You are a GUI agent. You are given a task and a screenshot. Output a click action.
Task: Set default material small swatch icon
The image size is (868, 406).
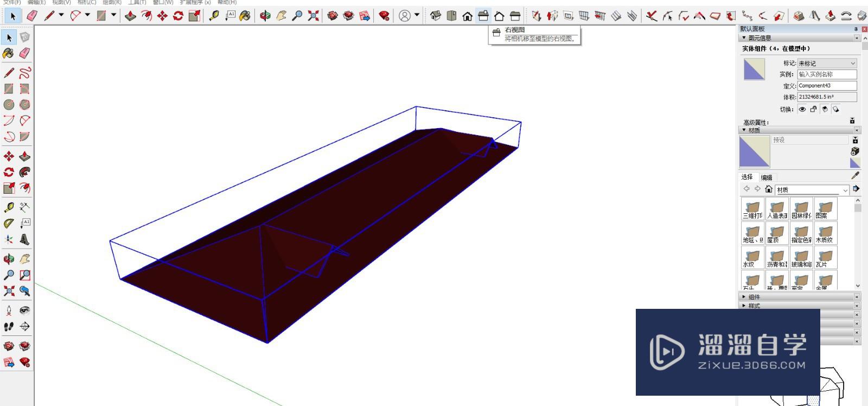(x=855, y=163)
